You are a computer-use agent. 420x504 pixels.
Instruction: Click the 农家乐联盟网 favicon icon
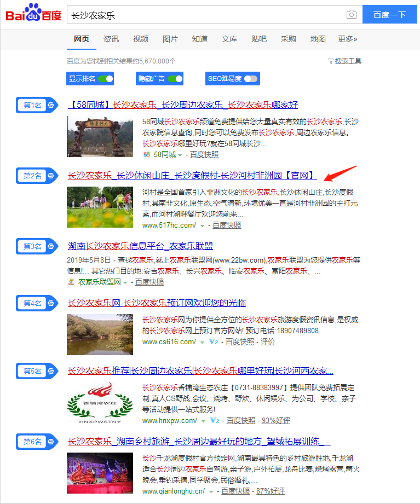(71, 282)
